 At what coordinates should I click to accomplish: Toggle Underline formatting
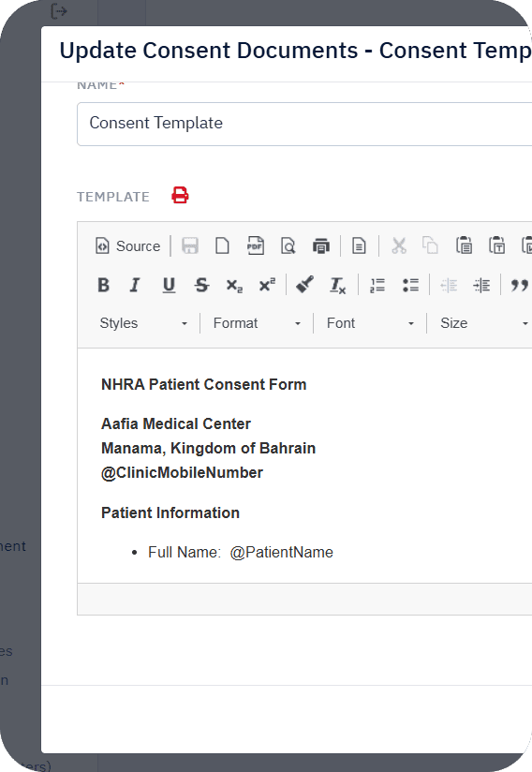click(x=169, y=285)
